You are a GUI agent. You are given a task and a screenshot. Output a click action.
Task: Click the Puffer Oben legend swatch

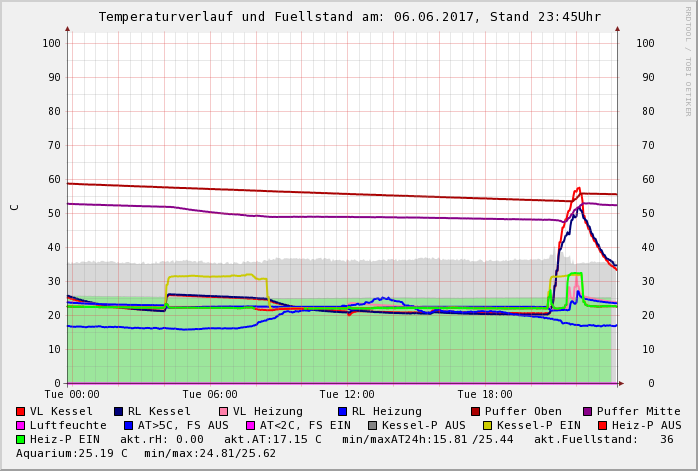coord(476,412)
